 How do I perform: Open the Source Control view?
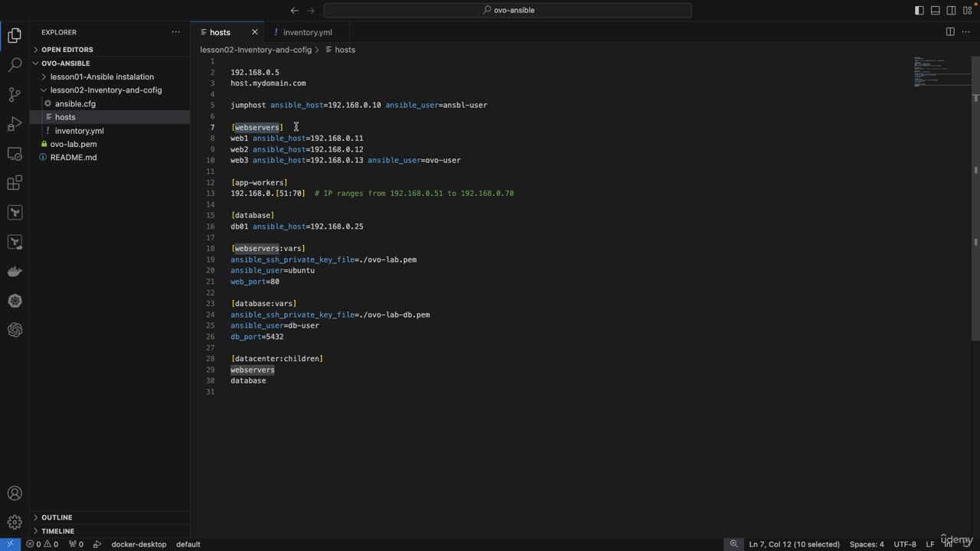point(15,94)
